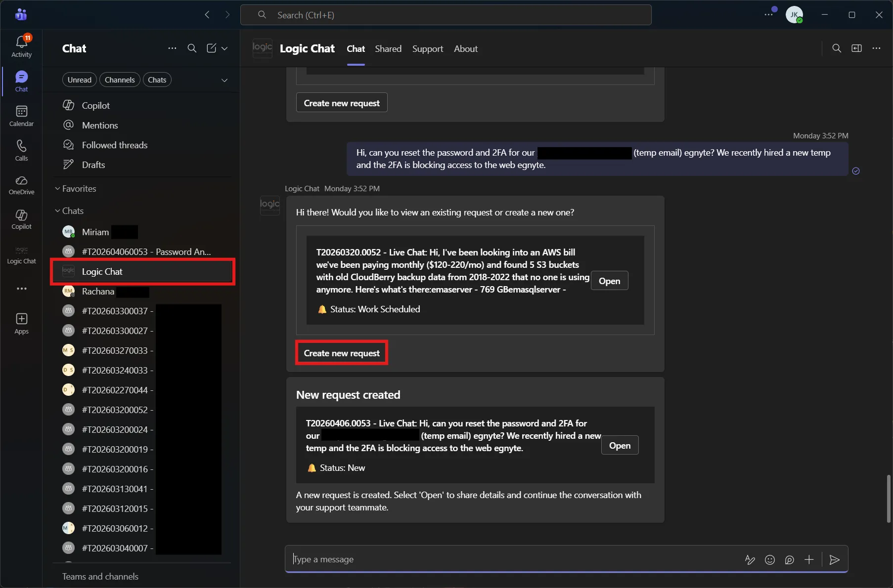This screenshot has width=893, height=588.
Task: Select the Chat icon in app rail
Action: tap(21, 82)
